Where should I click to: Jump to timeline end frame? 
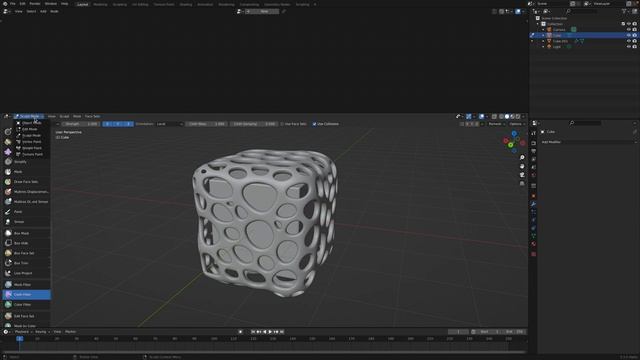[282, 332]
